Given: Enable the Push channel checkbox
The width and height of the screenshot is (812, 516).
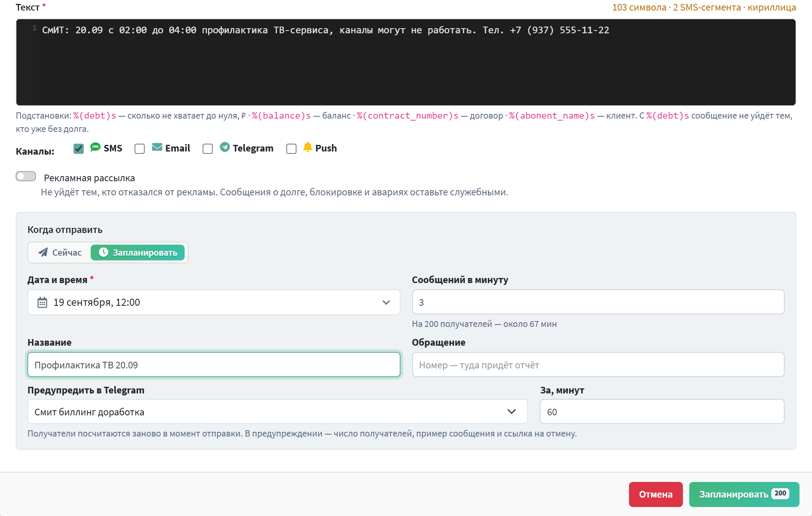Looking at the screenshot, I should pyautogui.click(x=291, y=149).
